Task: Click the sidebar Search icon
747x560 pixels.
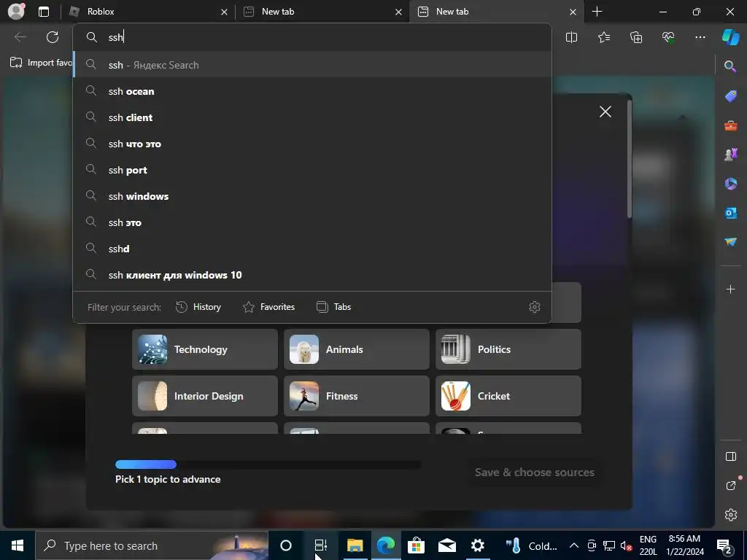Action: (730, 66)
